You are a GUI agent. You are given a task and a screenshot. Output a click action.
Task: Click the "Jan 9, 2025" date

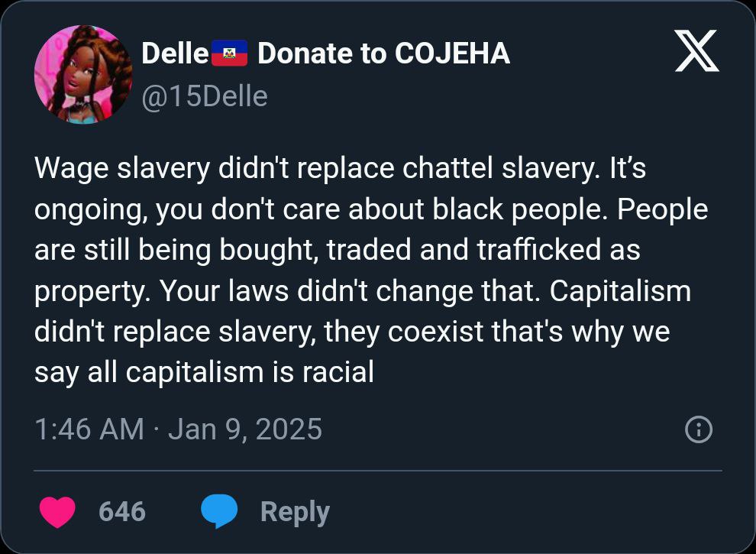coord(244,429)
